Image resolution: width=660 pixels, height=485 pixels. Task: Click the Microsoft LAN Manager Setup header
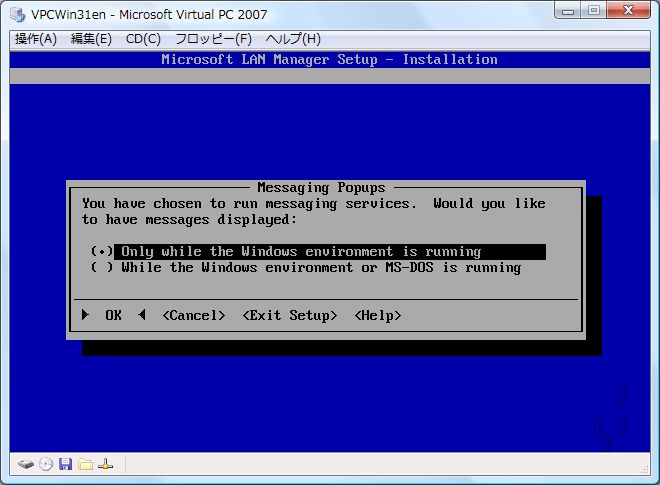click(330, 59)
